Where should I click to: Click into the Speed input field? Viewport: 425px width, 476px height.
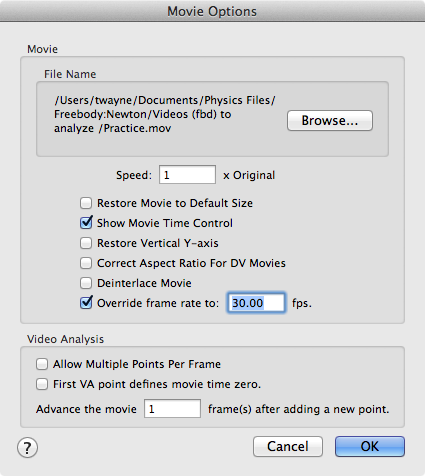pos(187,175)
